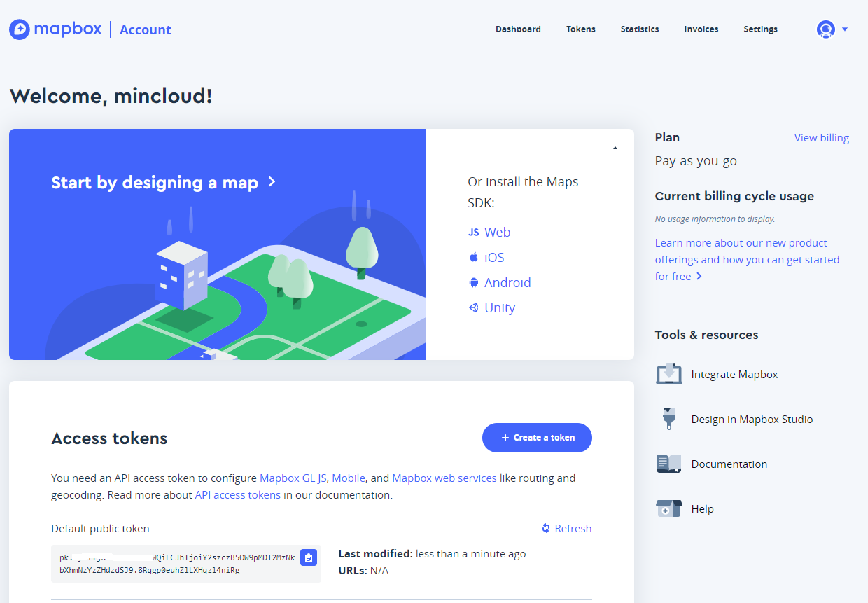Click the Integrate Mapbox download icon
Viewport: 868px width, 603px height.
pyautogui.click(x=669, y=374)
